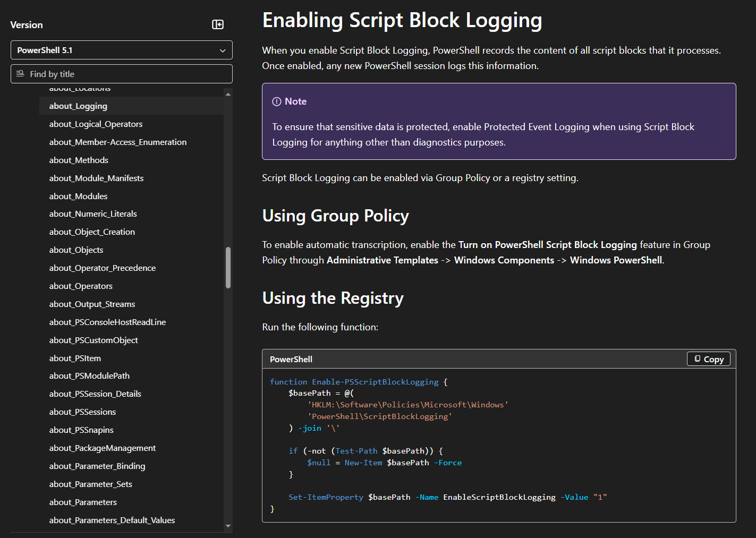The width and height of the screenshot is (756, 538).
Task: Click the filter icon in Find by title
Action: (20, 74)
